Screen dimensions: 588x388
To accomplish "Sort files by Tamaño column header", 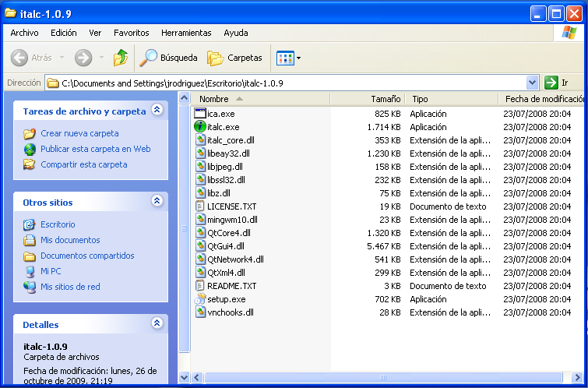I will [385, 99].
